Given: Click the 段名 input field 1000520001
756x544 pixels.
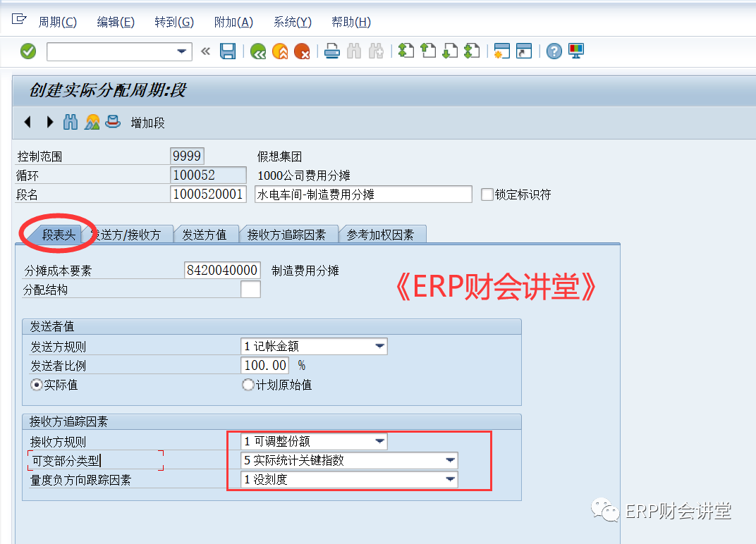Looking at the screenshot, I should [x=208, y=194].
